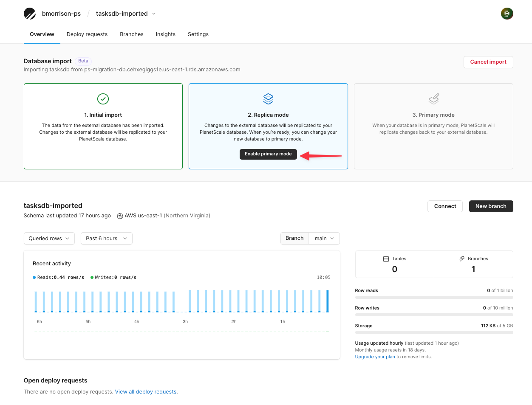Click the green Writes legend dot
Viewport: 532px width, 405px height.
(x=92, y=277)
